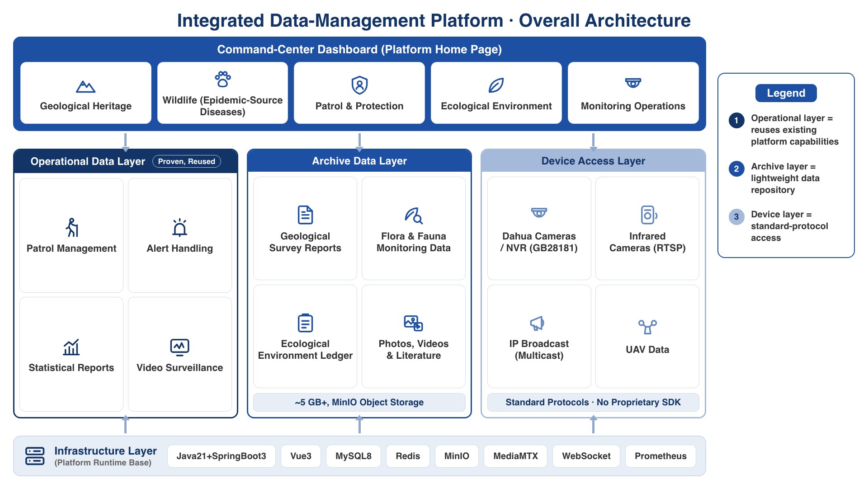Click the Integrated Data-Management Platform main title

coord(434,21)
